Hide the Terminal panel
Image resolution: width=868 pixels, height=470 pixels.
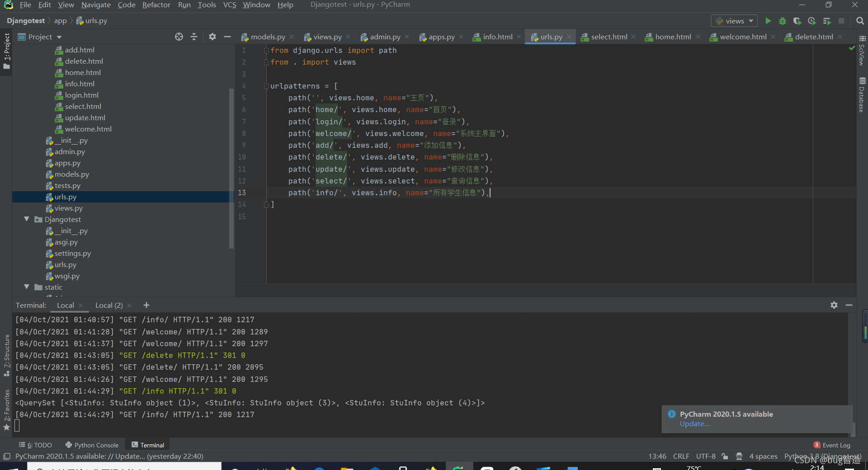click(849, 305)
